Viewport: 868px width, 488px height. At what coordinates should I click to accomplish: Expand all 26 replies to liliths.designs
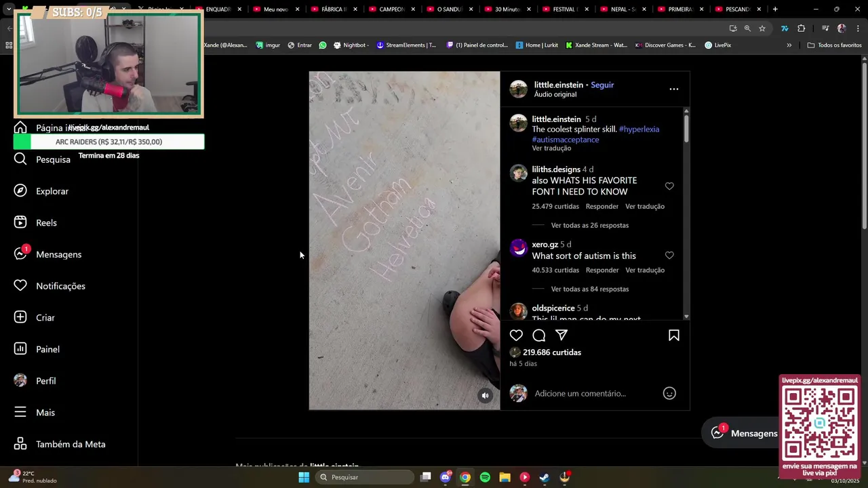pyautogui.click(x=589, y=225)
